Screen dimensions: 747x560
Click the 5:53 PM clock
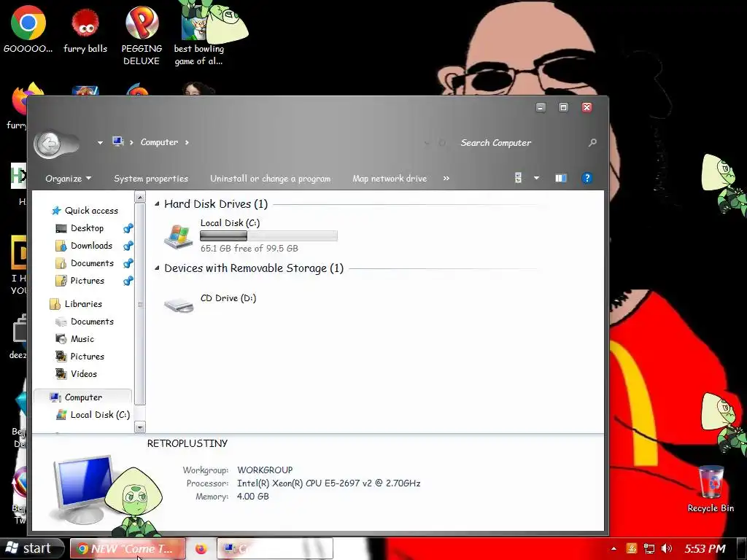click(705, 548)
